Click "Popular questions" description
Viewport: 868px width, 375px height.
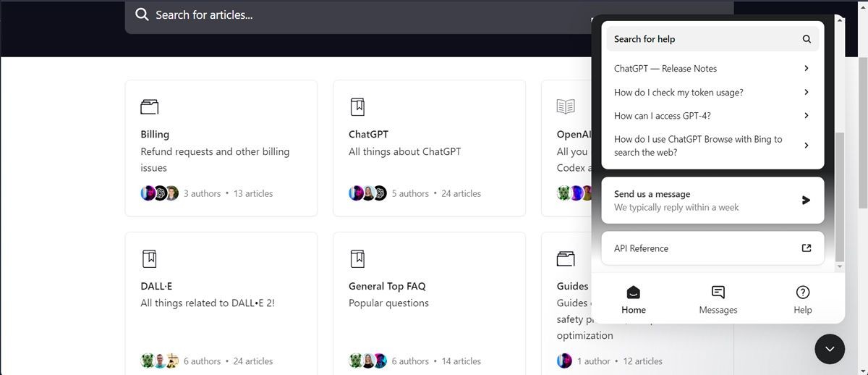[388, 303]
